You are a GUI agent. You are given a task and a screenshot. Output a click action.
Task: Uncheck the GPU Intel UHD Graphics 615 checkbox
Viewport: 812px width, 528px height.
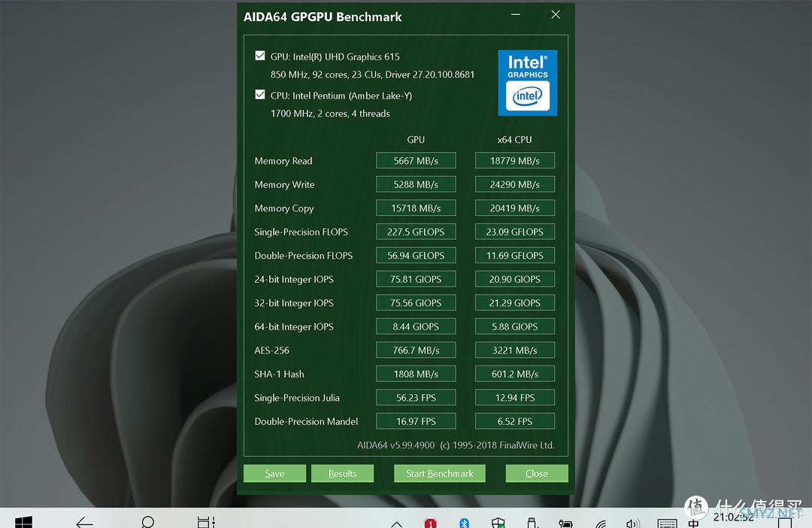260,56
